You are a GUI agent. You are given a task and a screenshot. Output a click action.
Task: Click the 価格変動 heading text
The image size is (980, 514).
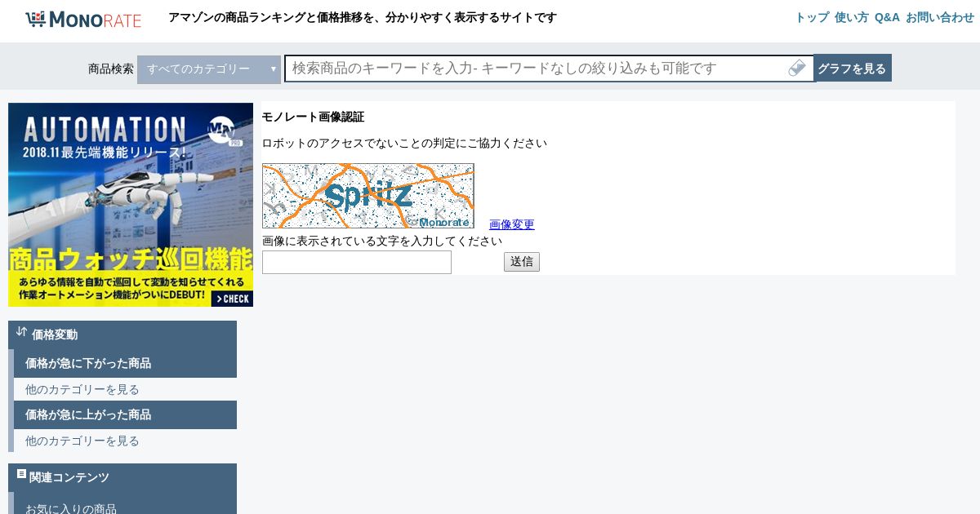pyautogui.click(x=55, y=335)
